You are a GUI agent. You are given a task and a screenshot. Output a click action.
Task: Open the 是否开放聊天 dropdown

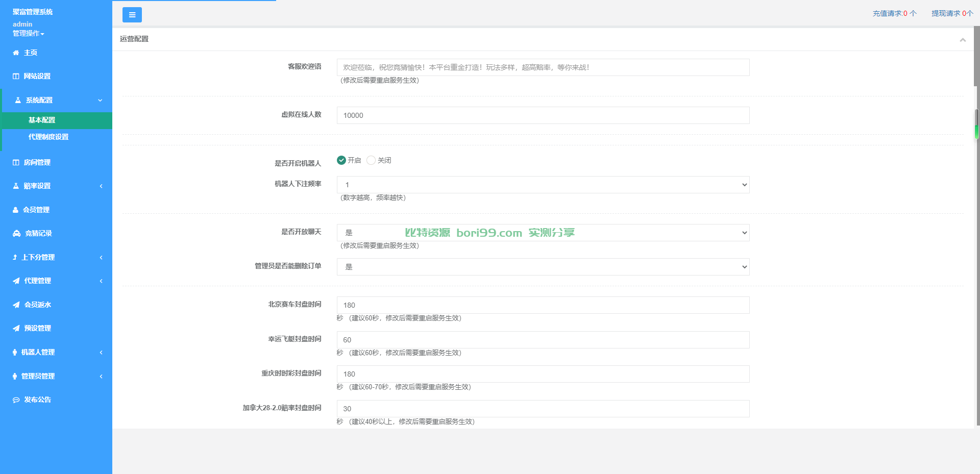point(543,233)
